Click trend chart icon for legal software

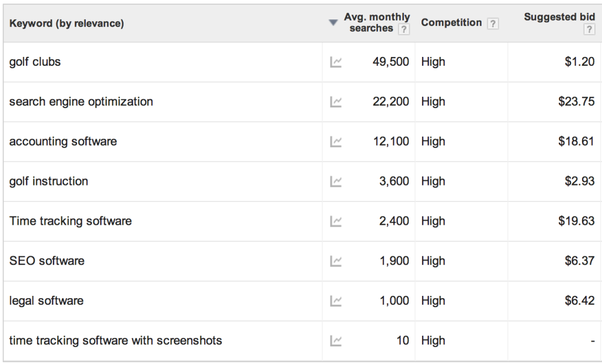[336, 301]
